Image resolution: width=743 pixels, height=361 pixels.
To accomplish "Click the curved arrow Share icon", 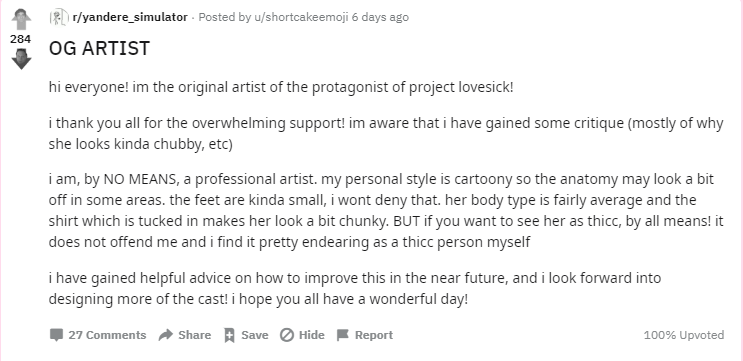I will (165, 335).
